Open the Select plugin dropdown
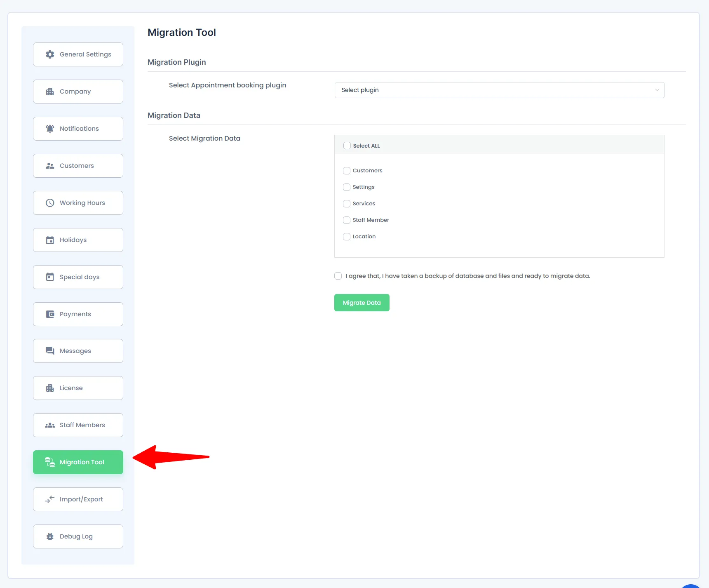Viewport: 709px width, 588px height. (499, 90)
